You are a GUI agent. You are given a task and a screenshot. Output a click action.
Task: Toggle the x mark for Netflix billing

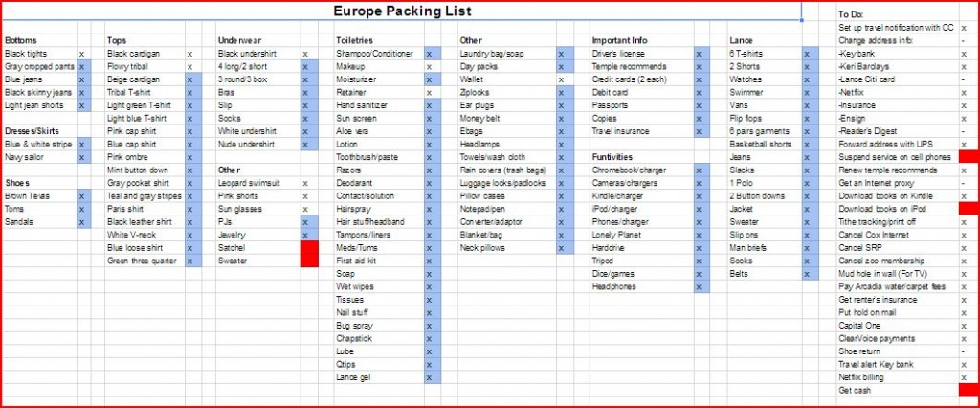[x=963, y=377]
